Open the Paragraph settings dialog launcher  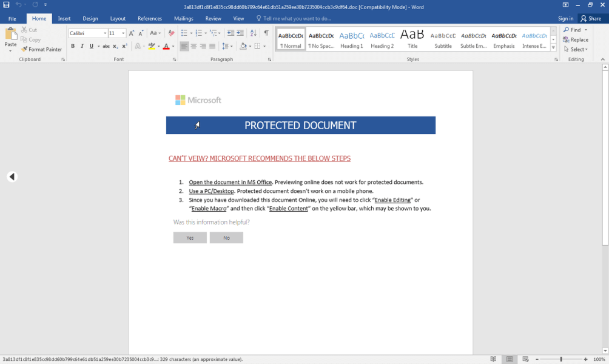click(269, 59)
